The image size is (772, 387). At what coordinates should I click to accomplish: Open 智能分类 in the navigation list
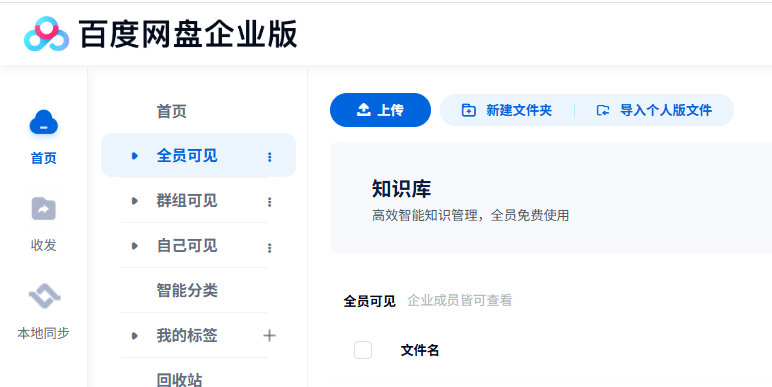tap(187, 290)
